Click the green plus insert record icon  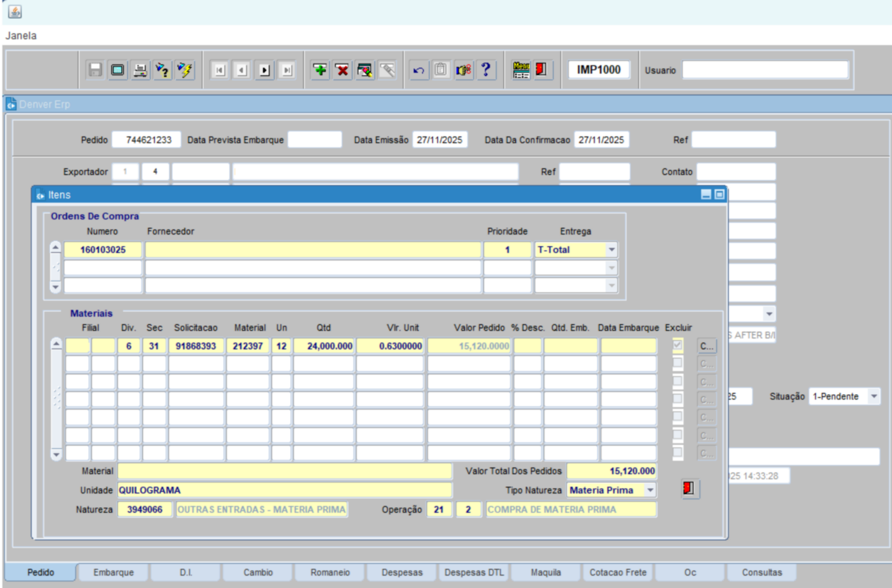coord(320,70)
